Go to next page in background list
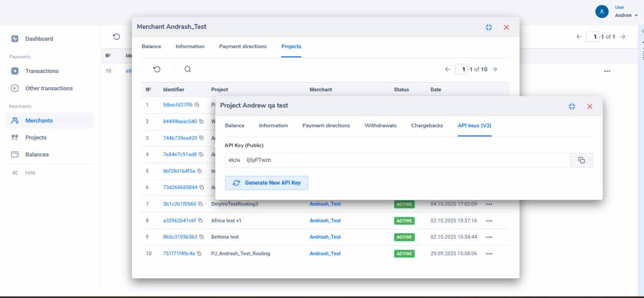This screenshot has width=644, height=298. (623, 37)
